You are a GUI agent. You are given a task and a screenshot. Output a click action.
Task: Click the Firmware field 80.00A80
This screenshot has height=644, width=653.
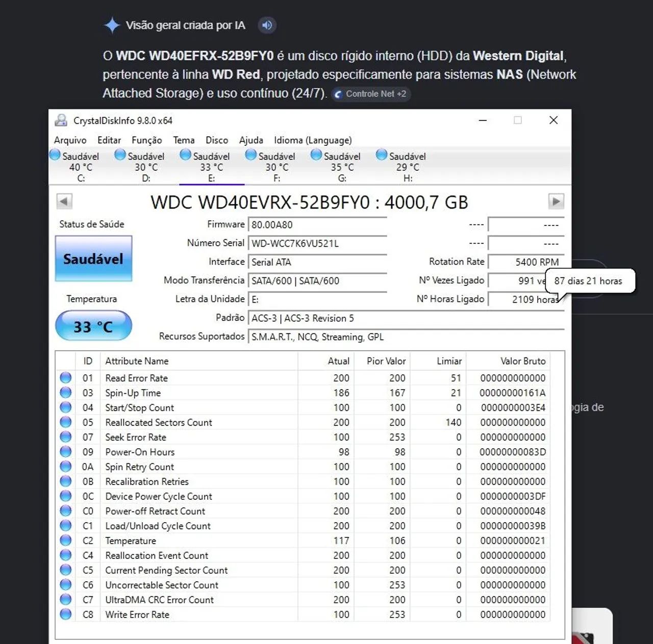point(317,224)
